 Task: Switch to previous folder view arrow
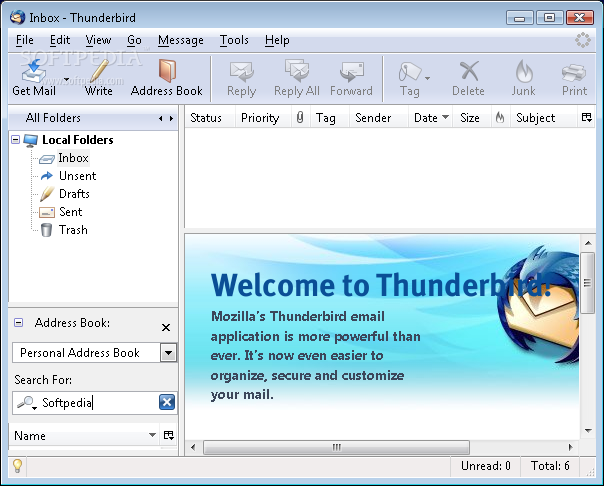click(161, 119)
